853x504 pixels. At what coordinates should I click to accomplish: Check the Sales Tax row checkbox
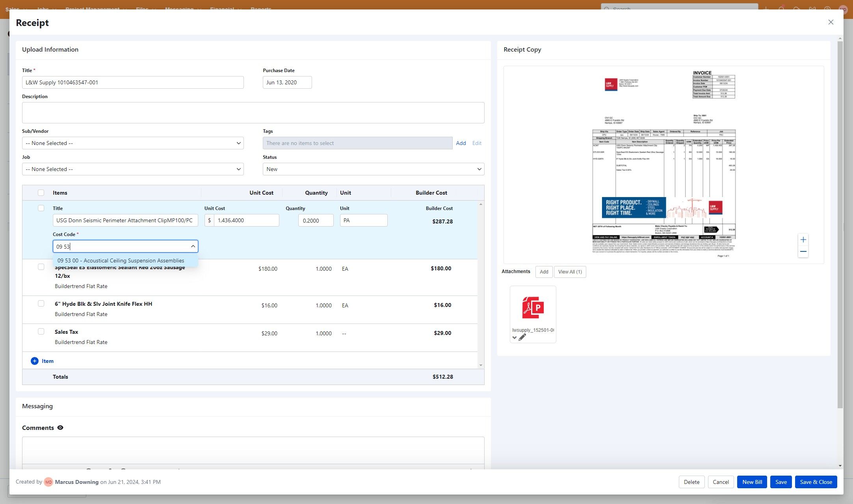pos(41,331)
